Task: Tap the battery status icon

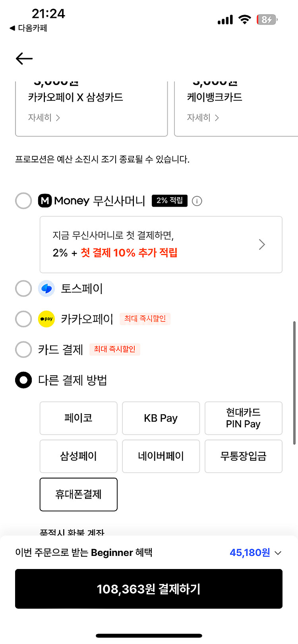Action: (267, 19)
